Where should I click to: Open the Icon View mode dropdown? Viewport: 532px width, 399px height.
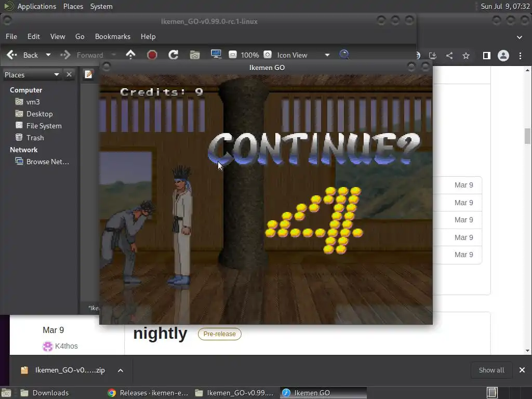coord(303,55)
